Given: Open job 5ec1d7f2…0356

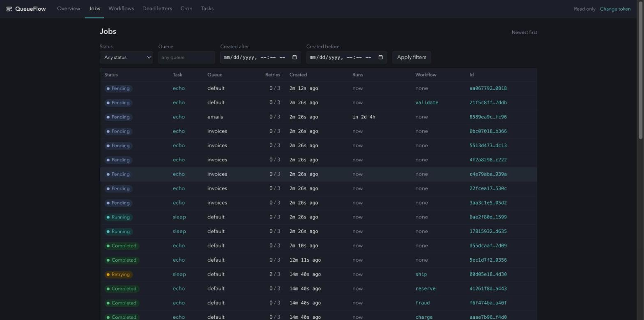Looking at the screenshot, I should pos(488,260).
